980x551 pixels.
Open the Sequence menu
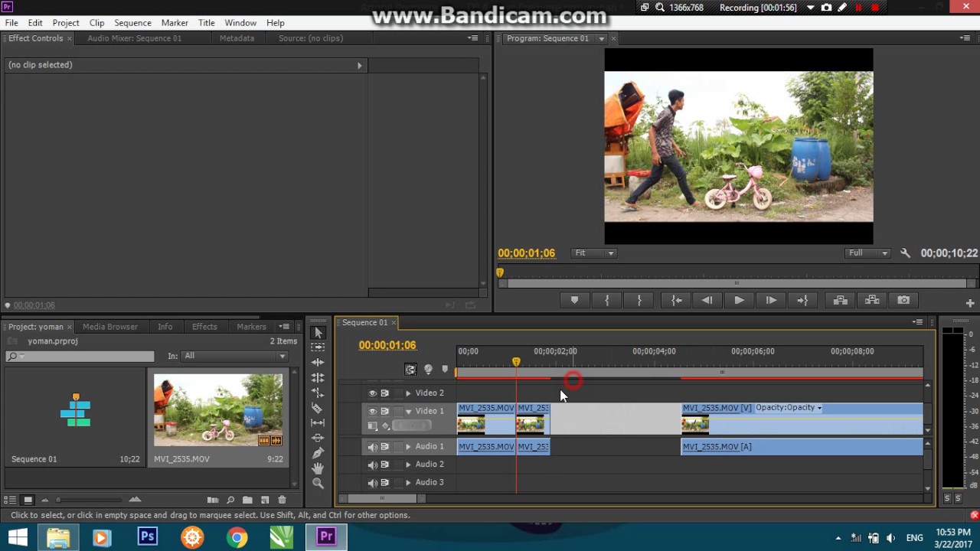tap(132, 23)
